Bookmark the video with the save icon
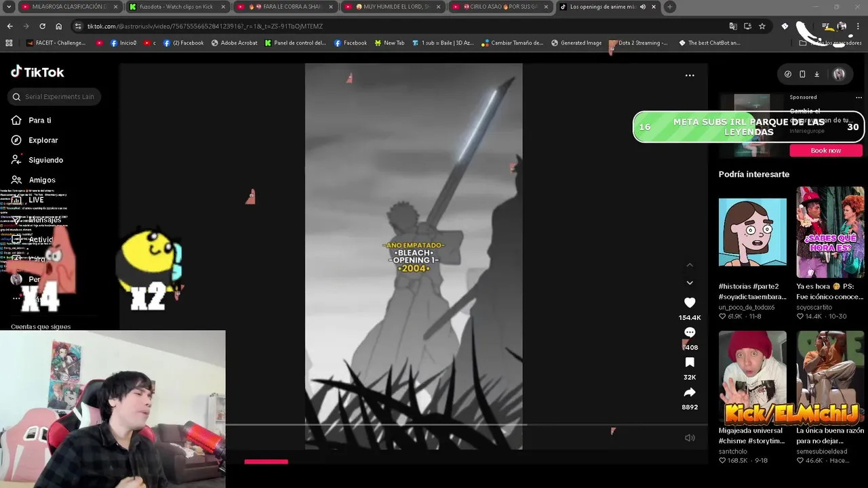The image size is (868, 488). pyautogui.click(x=690, y=363)
